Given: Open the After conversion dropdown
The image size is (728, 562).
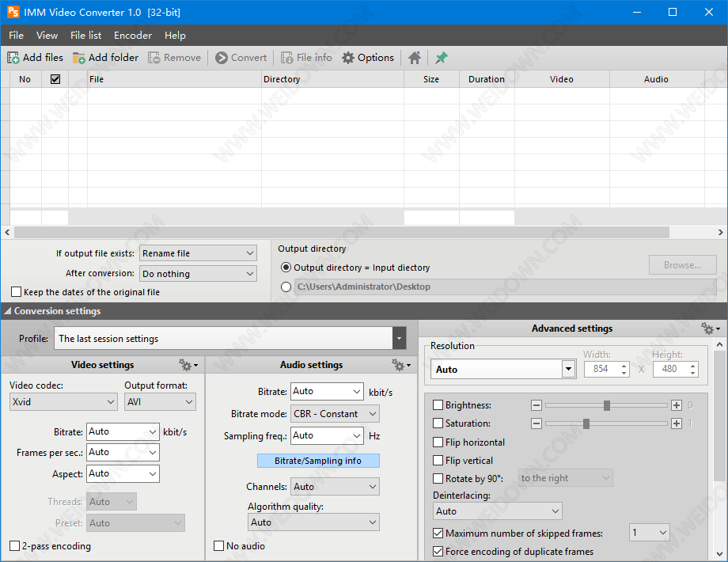Looking at the screenshot, I should (x=199, y=274).
